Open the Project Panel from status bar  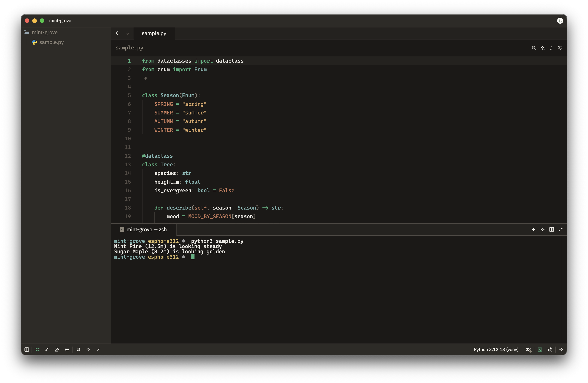pyautogui.click(x=38, y=349)
